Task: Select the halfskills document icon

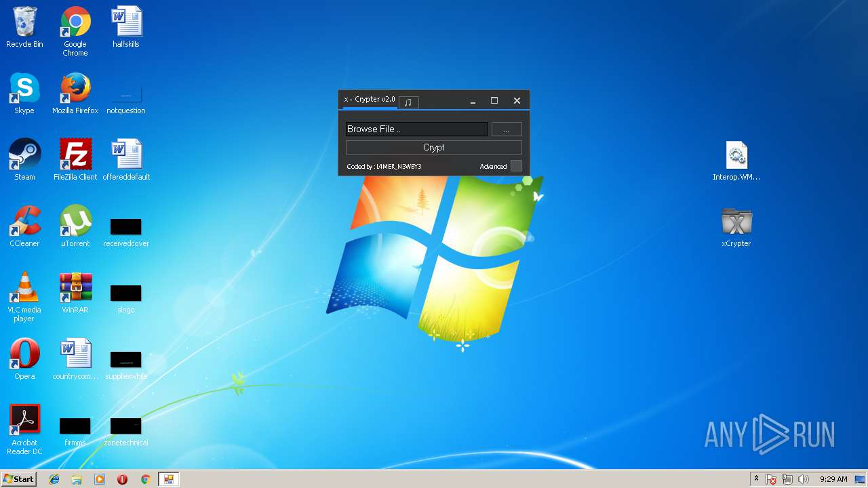Action: [126, 28]
